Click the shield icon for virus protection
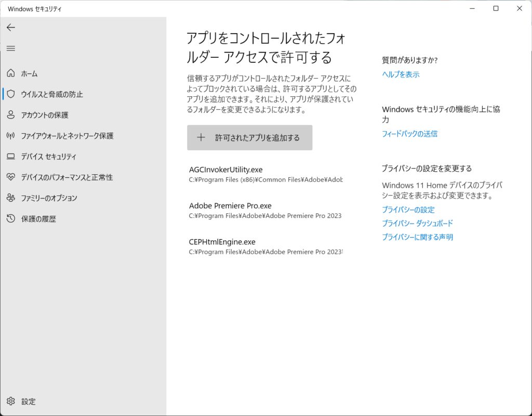 pos(11,94)
